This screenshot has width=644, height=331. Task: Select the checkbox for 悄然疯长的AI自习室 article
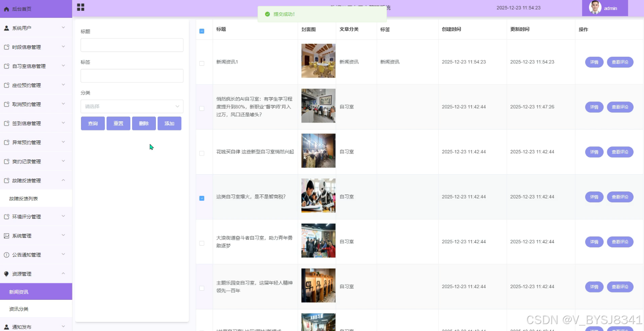(202, 108)
